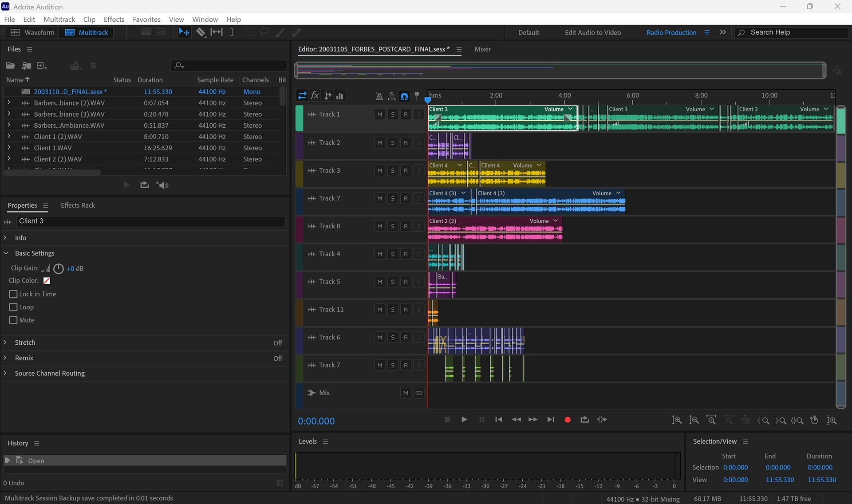Select the Time Selection tool
Image resolution: width=852 pixels, height=504 pixels.
tap(232, 32)
